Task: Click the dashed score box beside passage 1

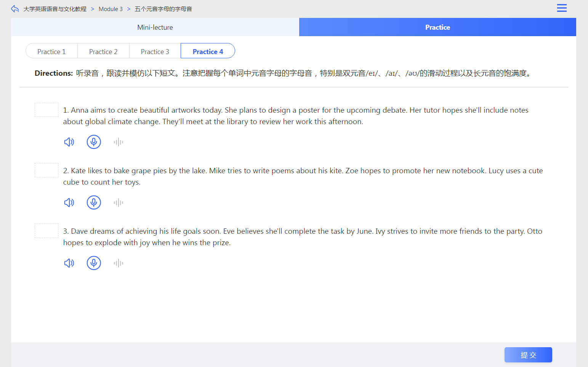Action: click(46, 110)
